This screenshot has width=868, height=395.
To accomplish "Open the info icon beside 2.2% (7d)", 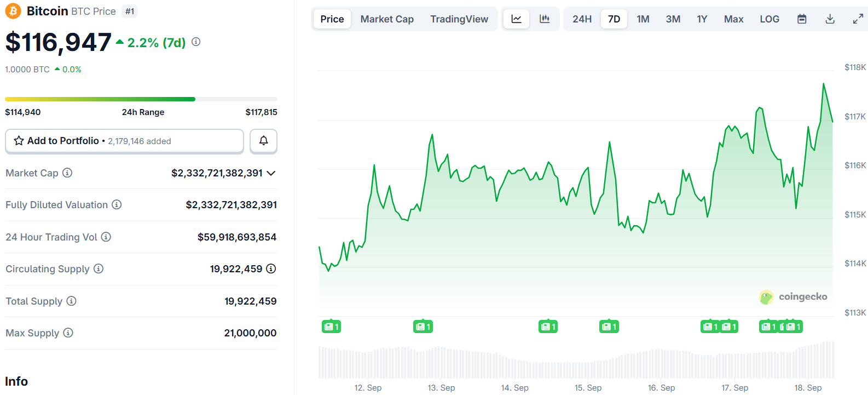I will tap(196, 42).
